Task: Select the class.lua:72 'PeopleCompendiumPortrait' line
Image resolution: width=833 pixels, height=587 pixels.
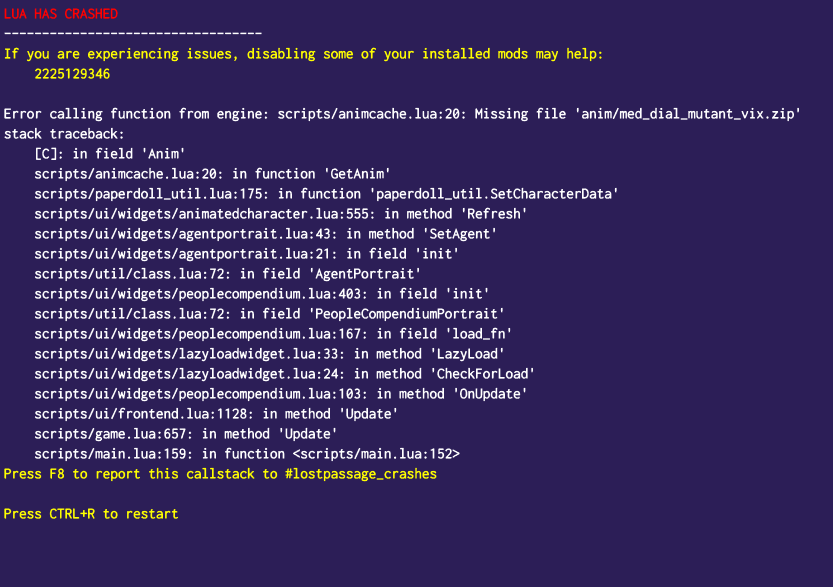Action: [x=269, y=314]
